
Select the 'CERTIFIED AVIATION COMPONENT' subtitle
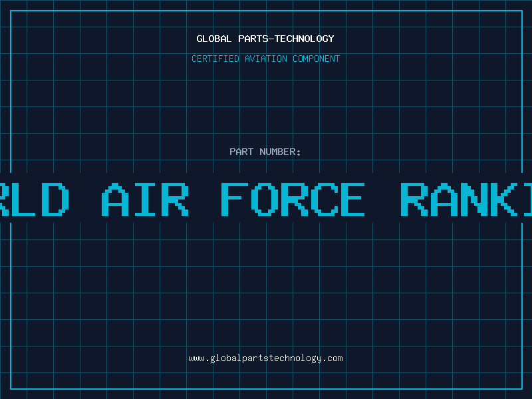[x=265, y=59]
